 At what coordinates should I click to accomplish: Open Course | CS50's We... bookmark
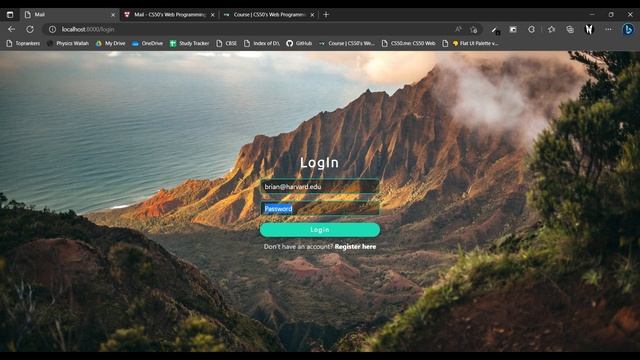[x=347, y=43]
